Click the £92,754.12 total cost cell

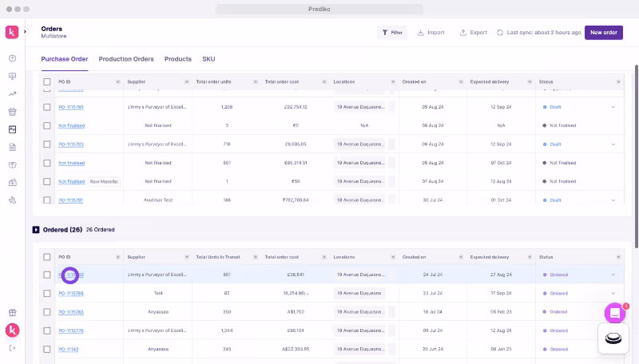pos(296,107)
